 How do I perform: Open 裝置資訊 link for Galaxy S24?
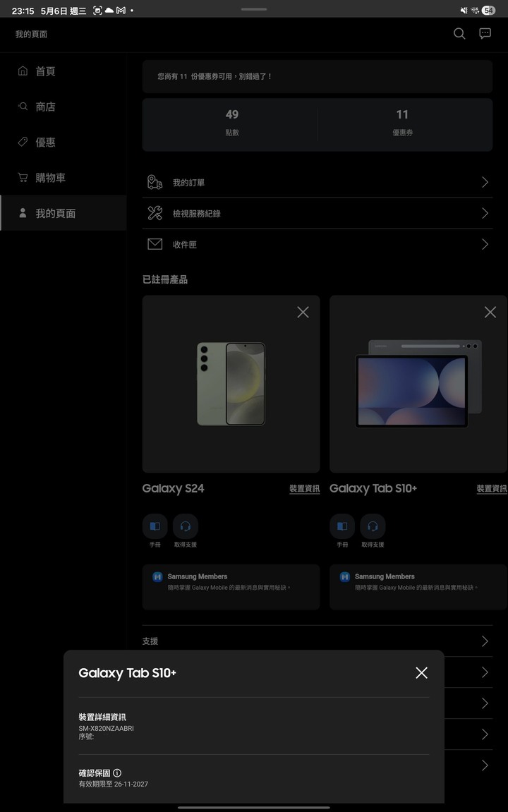click(305, 488)
